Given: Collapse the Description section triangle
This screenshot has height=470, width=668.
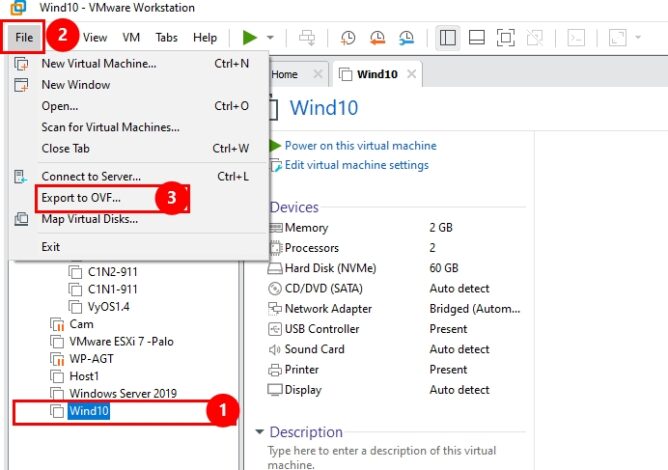Looking at the screenshot, I should [x=259, y=432].
